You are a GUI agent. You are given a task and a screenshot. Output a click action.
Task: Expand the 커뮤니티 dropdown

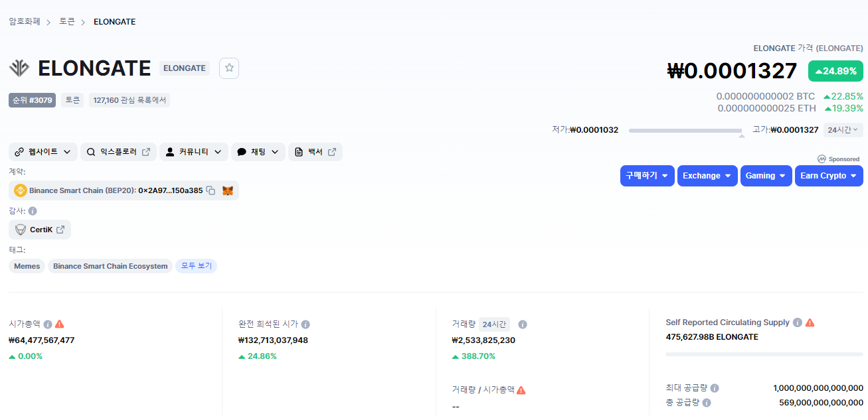tap(194, 152)
